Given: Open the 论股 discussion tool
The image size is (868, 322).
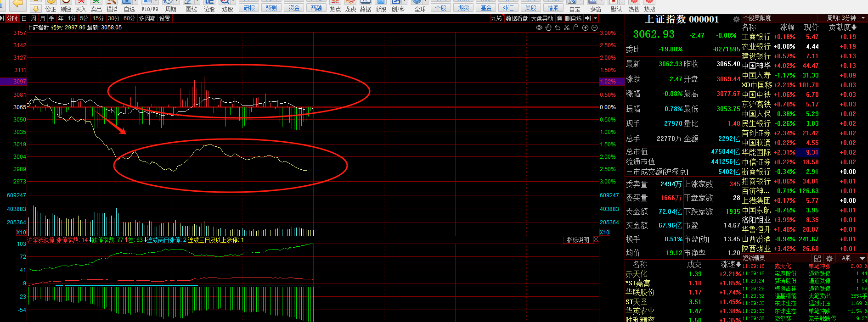Looking at the screenshot, I should click(209, 6).
